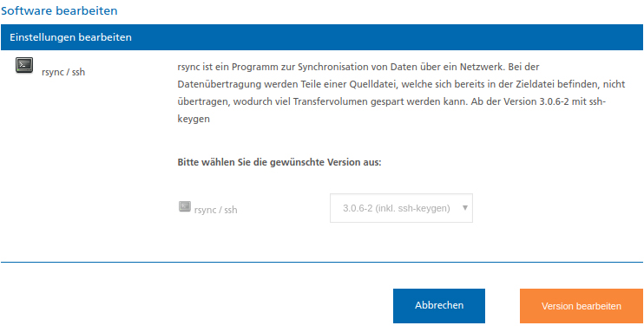Expand the version selector via its arrow
The height and width of the screenshot is (332, 644).
point(465,208)
